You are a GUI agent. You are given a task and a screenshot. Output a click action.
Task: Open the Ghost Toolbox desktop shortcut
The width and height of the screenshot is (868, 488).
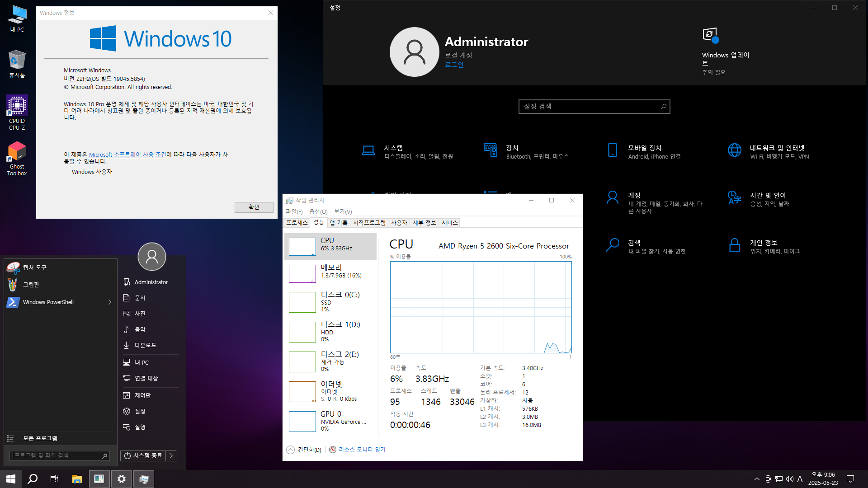pyautogui.click(x=17, y=159)
